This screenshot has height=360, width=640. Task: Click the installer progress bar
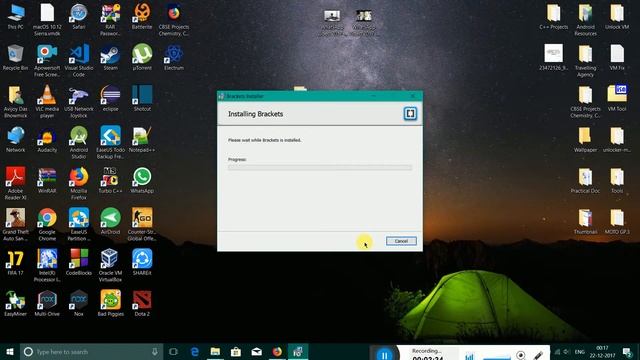tap(320, 167)
